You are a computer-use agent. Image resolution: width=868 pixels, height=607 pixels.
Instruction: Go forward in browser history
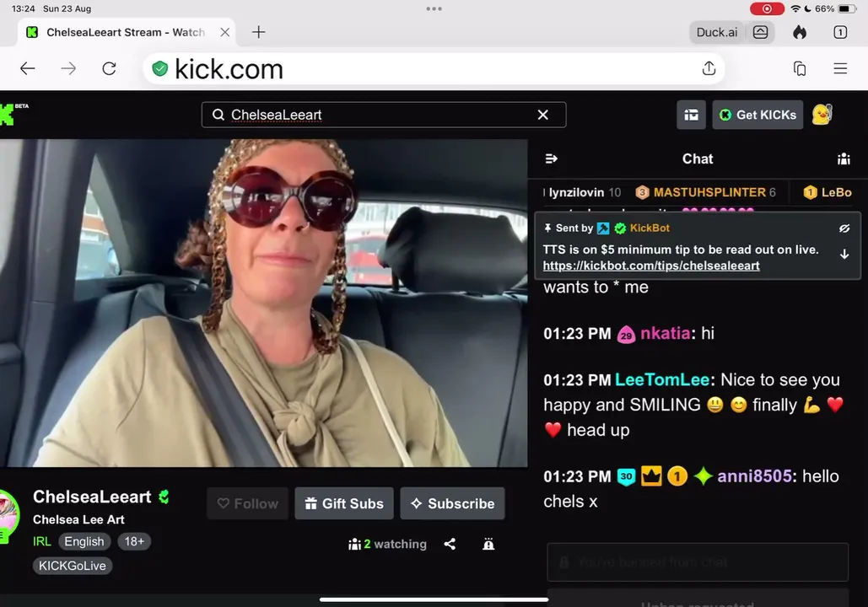point(68,68)
